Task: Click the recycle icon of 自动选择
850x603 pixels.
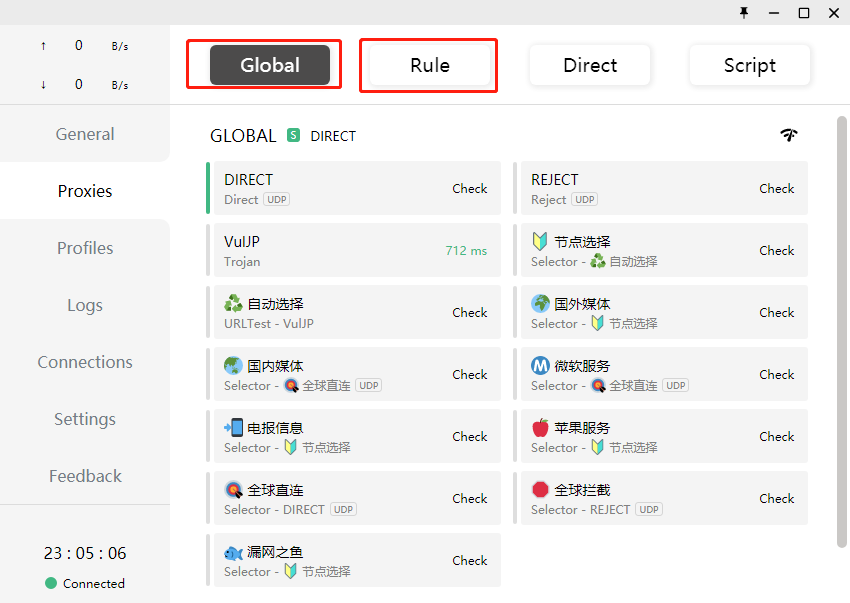Action: click(233, 303)
